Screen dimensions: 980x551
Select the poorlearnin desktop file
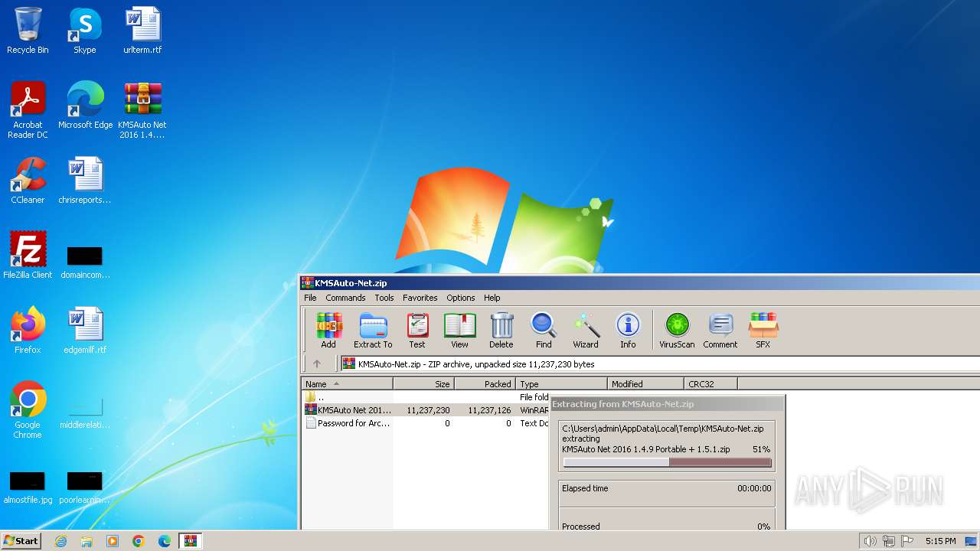pos(85,488)
